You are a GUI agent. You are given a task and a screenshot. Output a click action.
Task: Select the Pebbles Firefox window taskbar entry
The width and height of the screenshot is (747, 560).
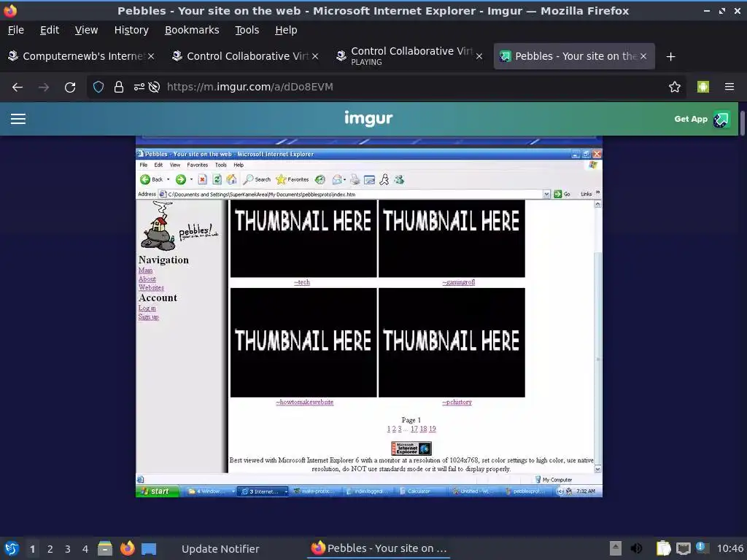tap(379, 548)
